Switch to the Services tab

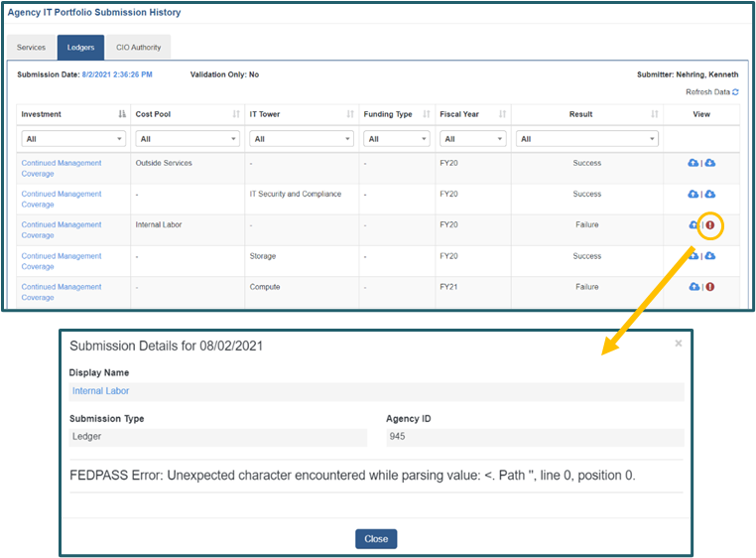coord(31,48)
